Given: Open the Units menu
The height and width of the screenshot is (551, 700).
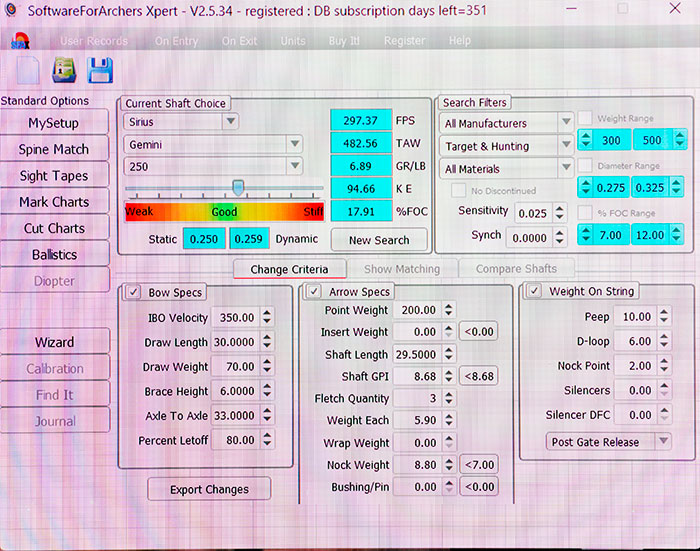Looking at the screenshot, I should pos(293,41).
